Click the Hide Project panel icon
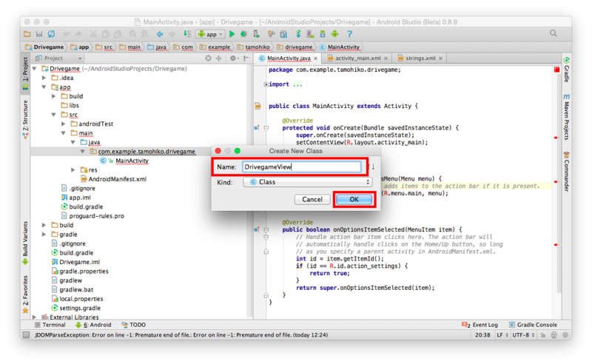 point(246,58)
